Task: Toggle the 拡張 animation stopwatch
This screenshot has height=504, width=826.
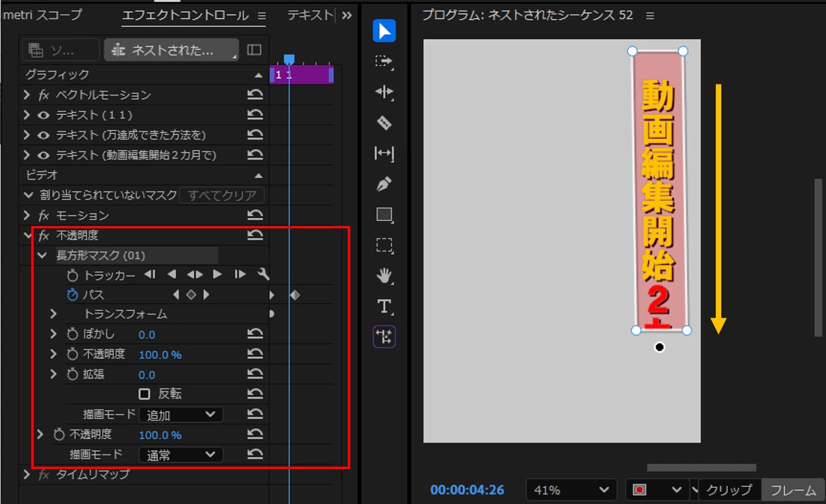Action: coord(72,375)
